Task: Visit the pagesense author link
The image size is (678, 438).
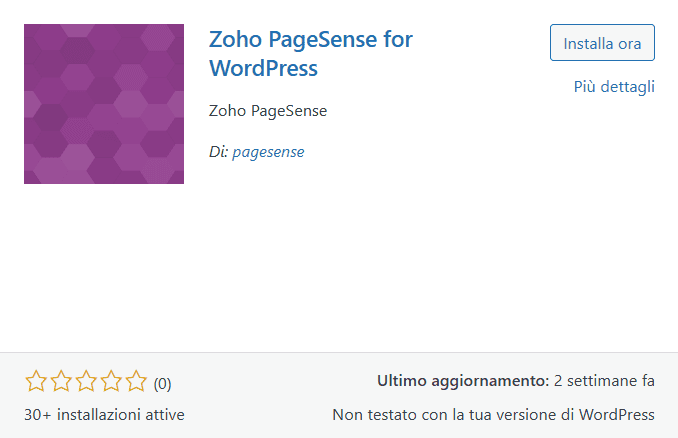Action: (268, 152)
